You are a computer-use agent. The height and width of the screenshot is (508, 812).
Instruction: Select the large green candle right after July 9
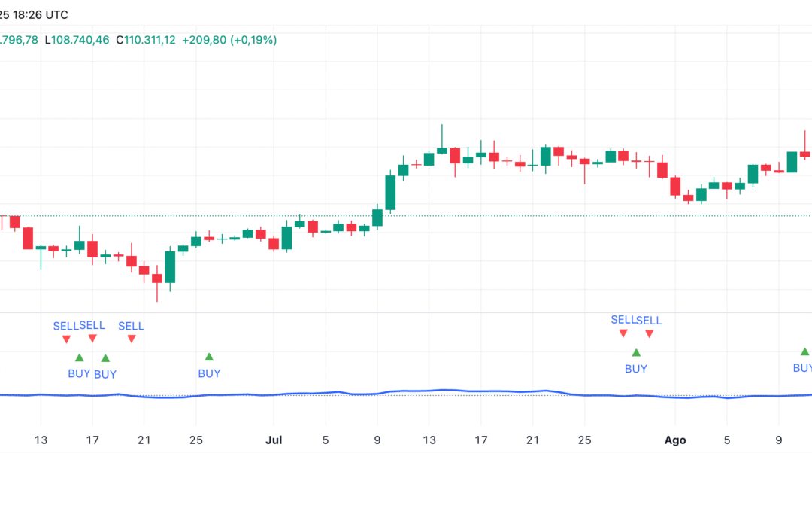click(390, 193)
